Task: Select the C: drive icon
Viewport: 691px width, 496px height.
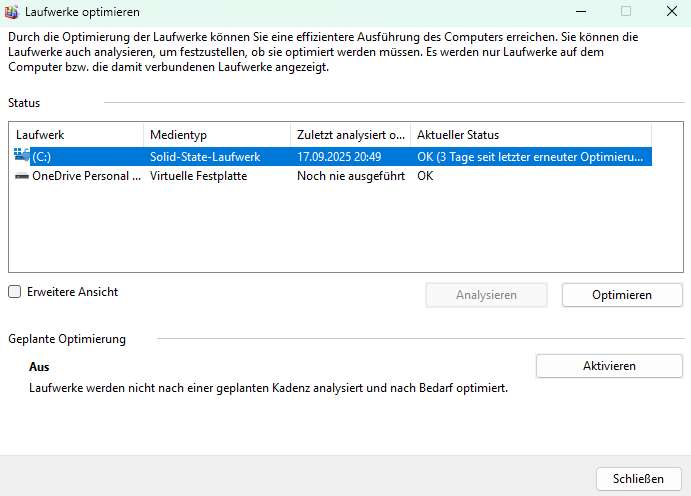Action: tap(23, 156)
